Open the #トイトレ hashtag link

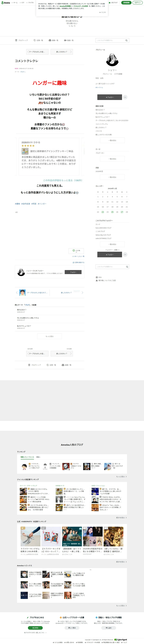pos(99,87)
